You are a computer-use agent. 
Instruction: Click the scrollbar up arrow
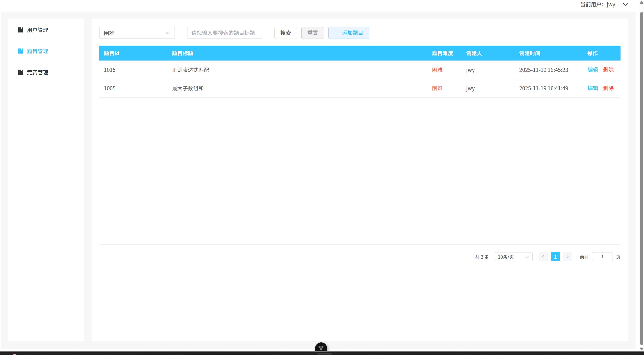point(641,3)
